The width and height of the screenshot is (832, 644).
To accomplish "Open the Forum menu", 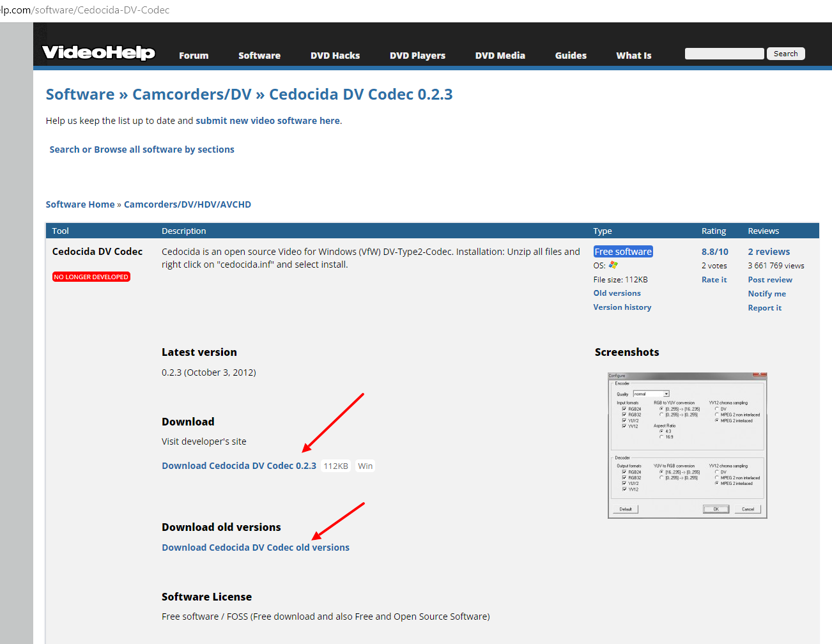I will (x=194, y=56).
